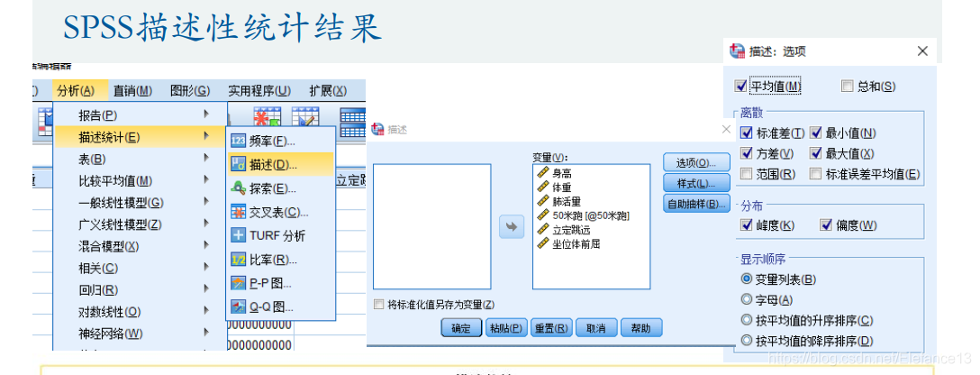Expand the 报告(P) submenu
The height and width of the screenshot is (375, 980).
[141, 115]
